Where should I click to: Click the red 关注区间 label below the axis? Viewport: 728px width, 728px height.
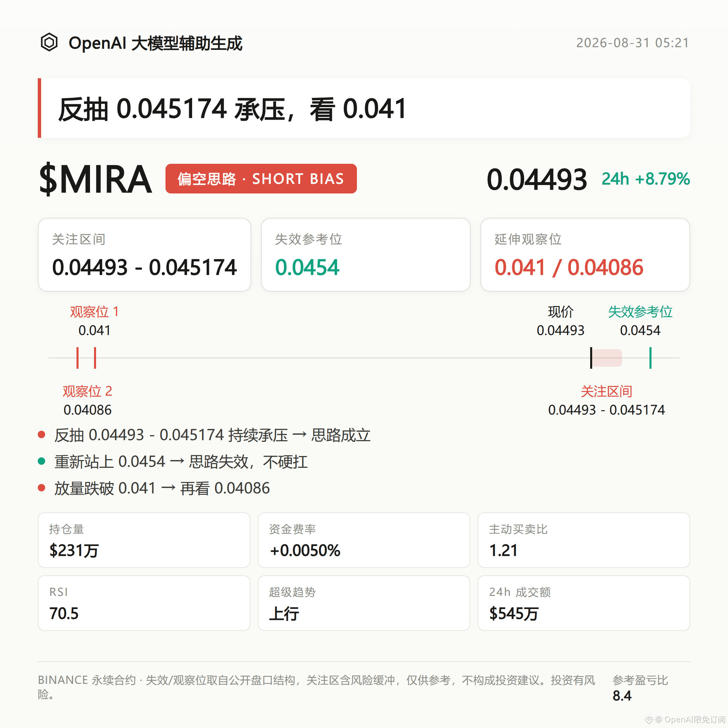[x=606, y=391]
